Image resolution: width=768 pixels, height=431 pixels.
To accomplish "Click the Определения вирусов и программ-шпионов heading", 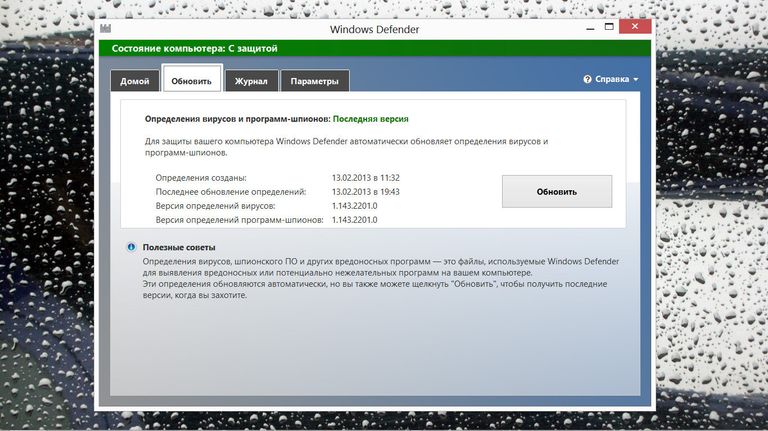I will click(238, 119).
